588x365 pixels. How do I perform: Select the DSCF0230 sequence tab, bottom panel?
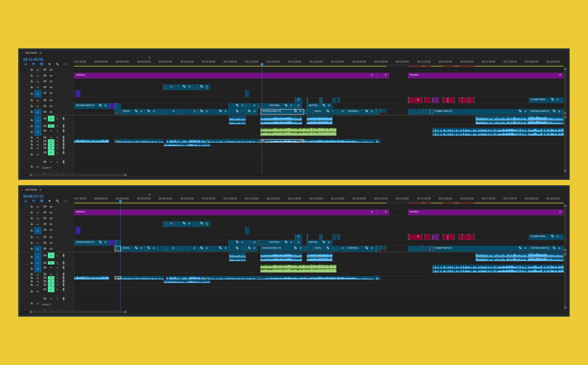click(31, 190)
